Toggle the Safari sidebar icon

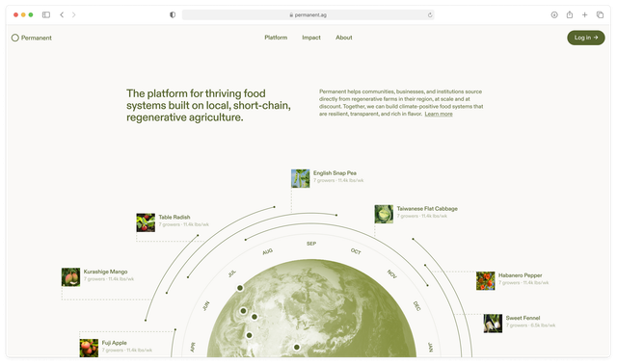[x=46, y=15]
